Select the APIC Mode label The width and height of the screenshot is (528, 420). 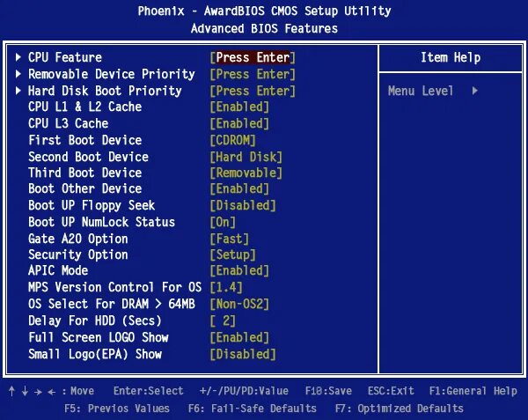point(58,270)
